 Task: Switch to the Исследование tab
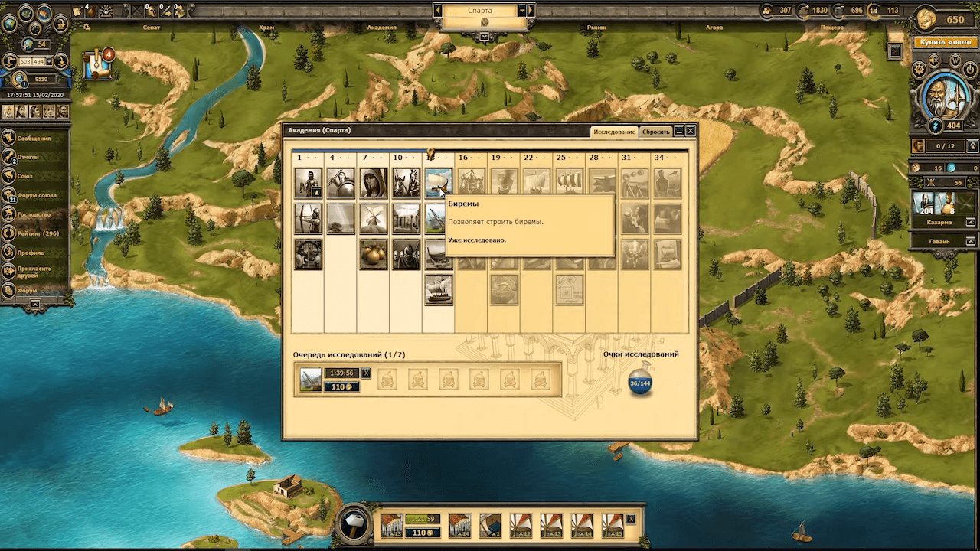(615, 132)
